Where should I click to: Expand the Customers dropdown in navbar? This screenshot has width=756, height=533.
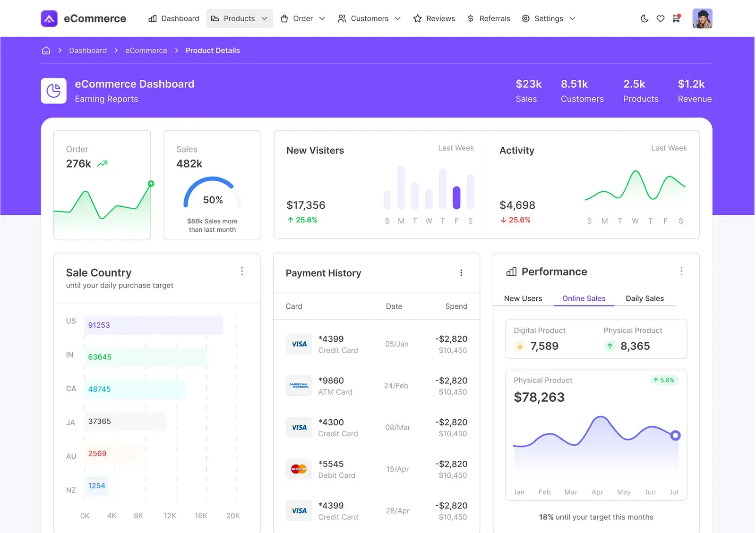369,18
